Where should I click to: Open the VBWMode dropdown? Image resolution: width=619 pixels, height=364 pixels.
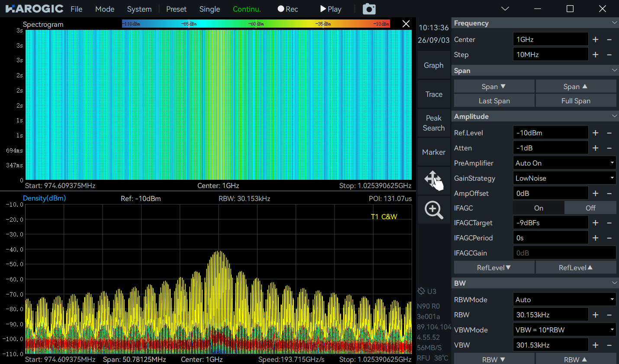(564, 330)
